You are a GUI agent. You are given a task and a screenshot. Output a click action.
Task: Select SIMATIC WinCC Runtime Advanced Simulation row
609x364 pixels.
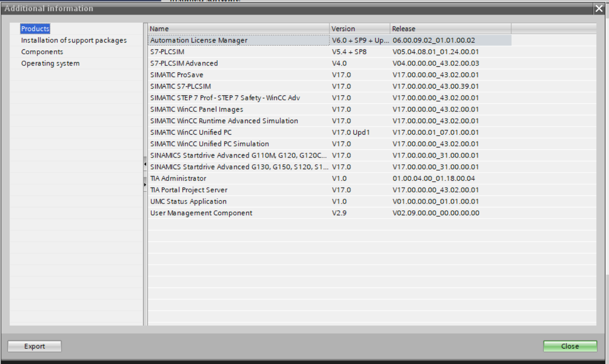tap(330, 121)
